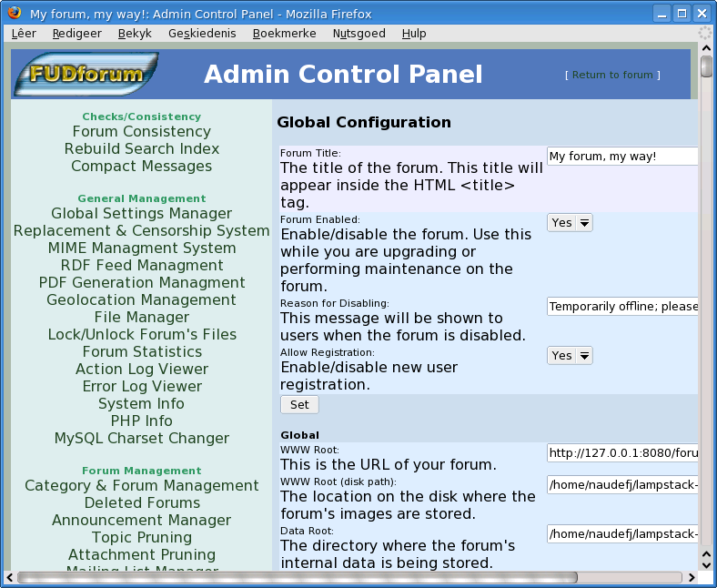
Task: Focus the Reason for Disabling field
Action: (x=622, y=307)
